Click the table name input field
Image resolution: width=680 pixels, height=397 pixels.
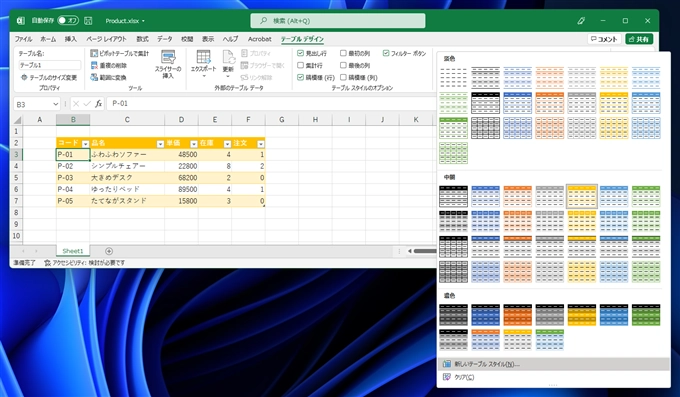click(x=49, y=66)
